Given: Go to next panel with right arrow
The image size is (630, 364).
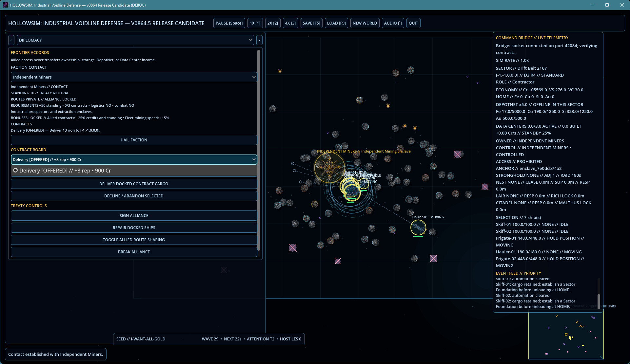Looking at the screenshot, I should click(259, 40).
